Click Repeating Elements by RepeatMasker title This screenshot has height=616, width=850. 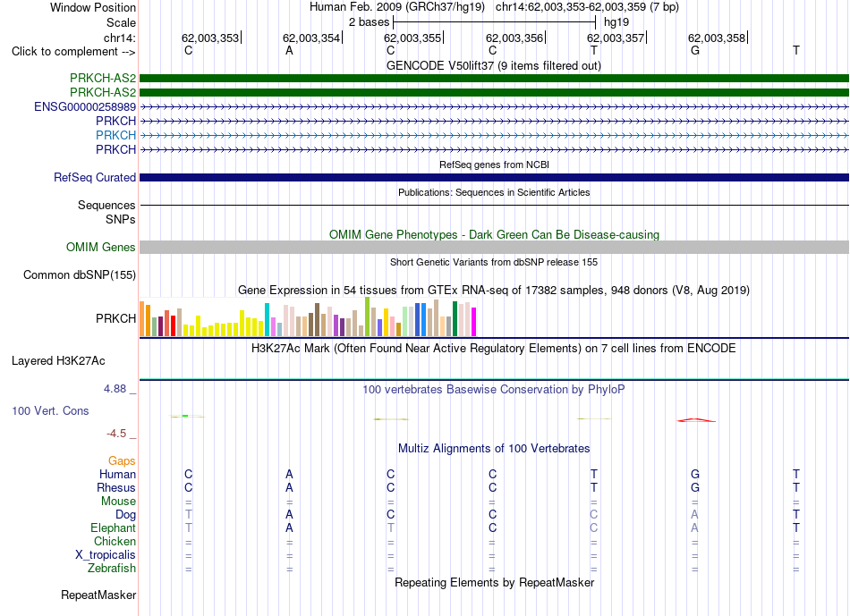coord(494,582)
